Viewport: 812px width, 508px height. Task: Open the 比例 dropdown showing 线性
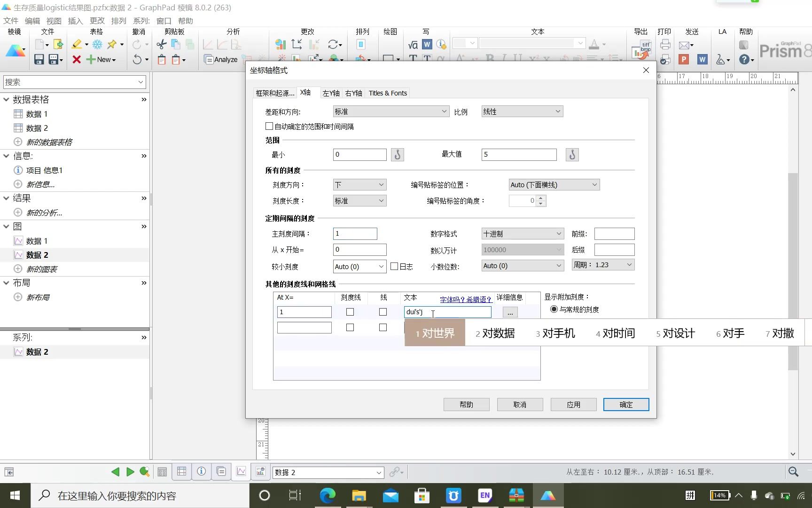(522, 111)
